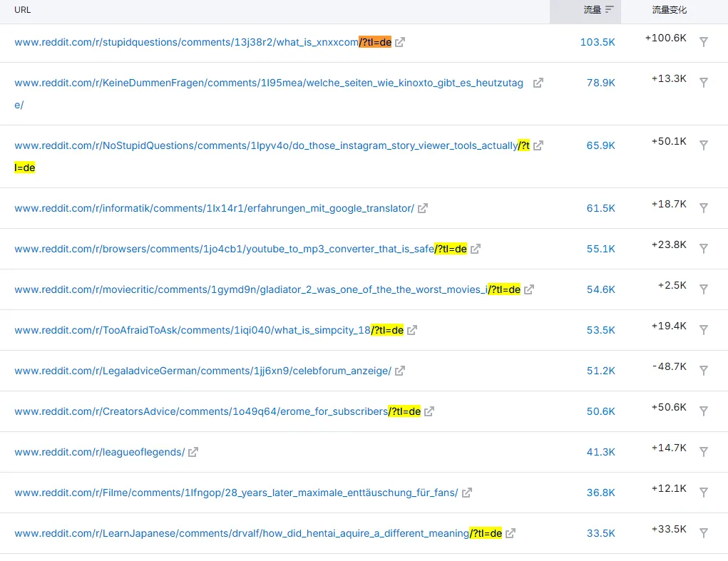Click the -48.7K traffic change value
Screen dimensions: 728x561
pyautogui.click(x=669, y=366)
